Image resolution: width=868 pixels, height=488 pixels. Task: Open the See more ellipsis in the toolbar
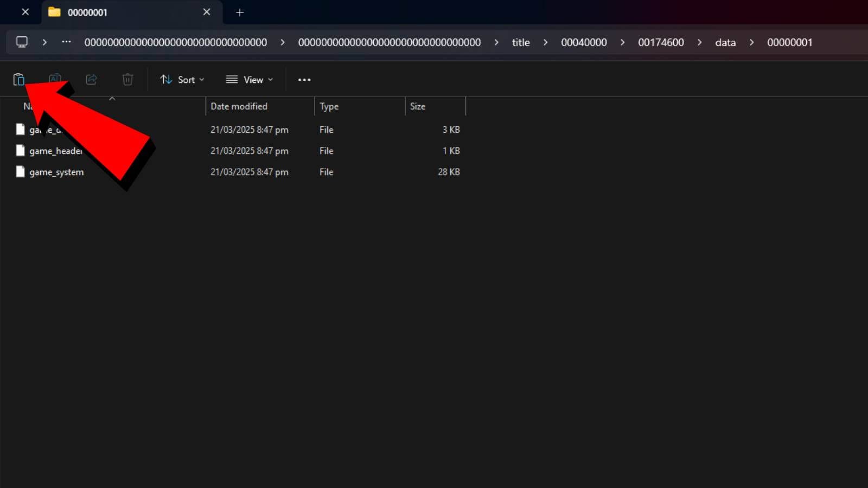click(304, 80)
